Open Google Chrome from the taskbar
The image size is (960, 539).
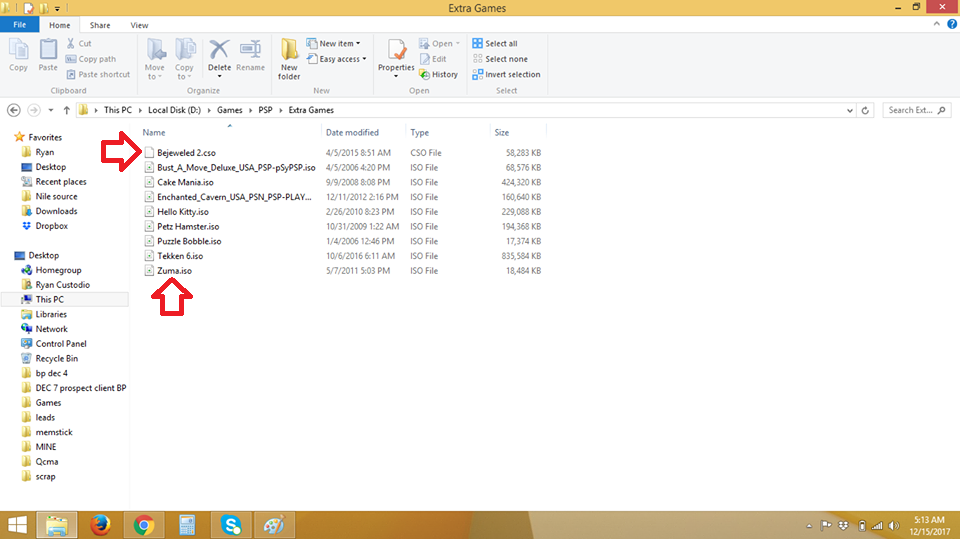coord(144,525)
